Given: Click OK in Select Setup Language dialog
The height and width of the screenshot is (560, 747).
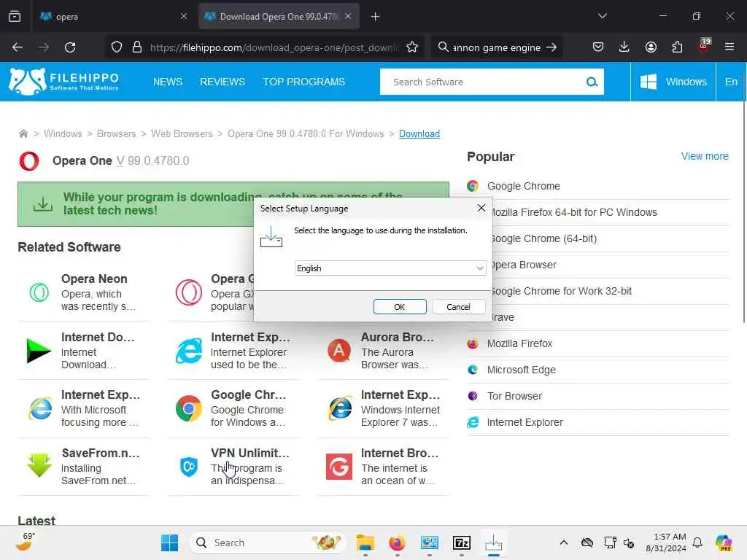Looking at the screenshot, I should coord(400,307).
